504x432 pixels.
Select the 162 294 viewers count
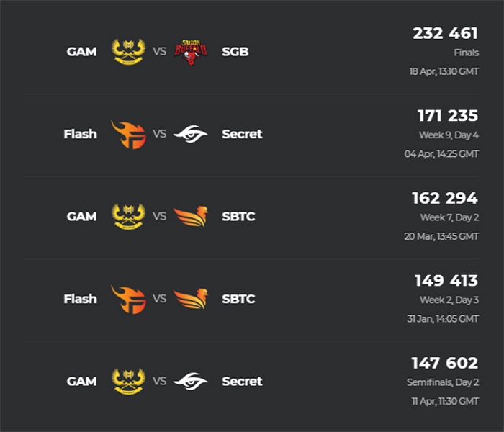pyautogui.click(x=445, y=198)
